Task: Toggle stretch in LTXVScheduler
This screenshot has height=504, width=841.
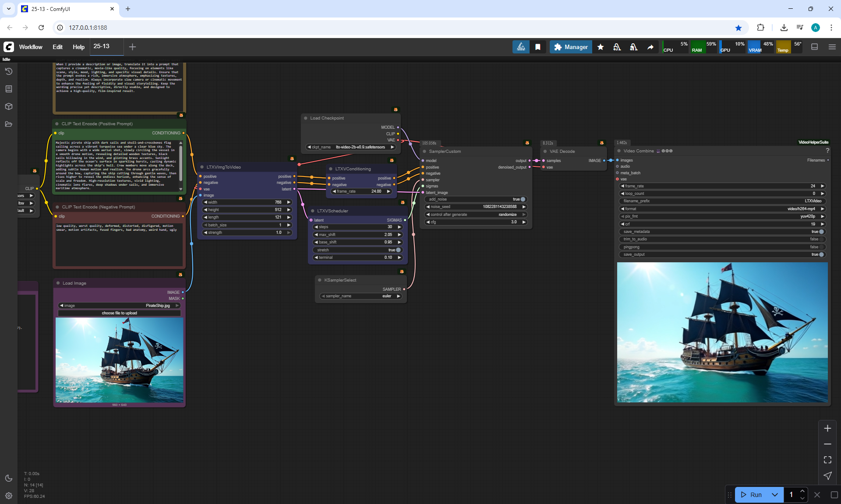Action: point(398,250)
